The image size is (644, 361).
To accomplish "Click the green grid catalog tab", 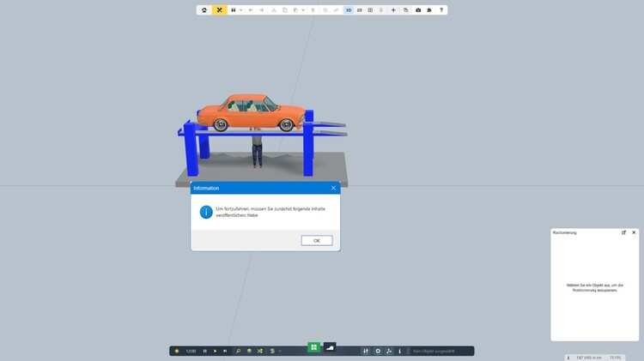I will [x=314, y=347].
